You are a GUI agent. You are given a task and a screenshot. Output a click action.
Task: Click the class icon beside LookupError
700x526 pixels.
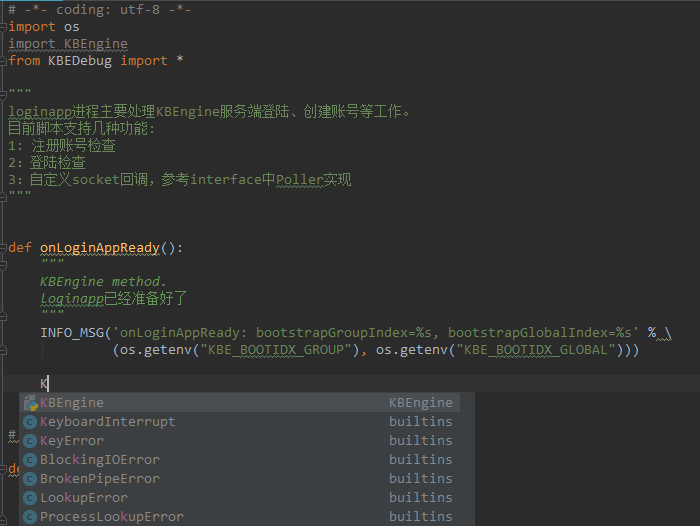click(x=30, y=498)
